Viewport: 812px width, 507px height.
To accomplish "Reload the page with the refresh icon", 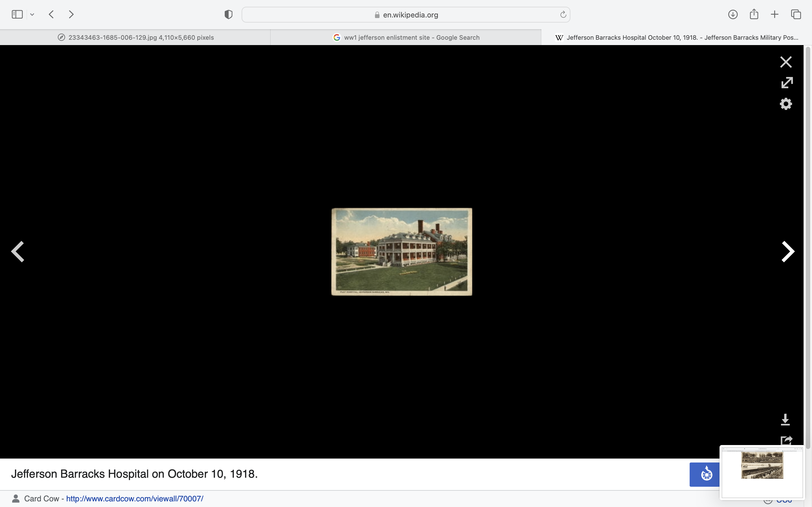I will pyautogui.click(x=563, y=14).
